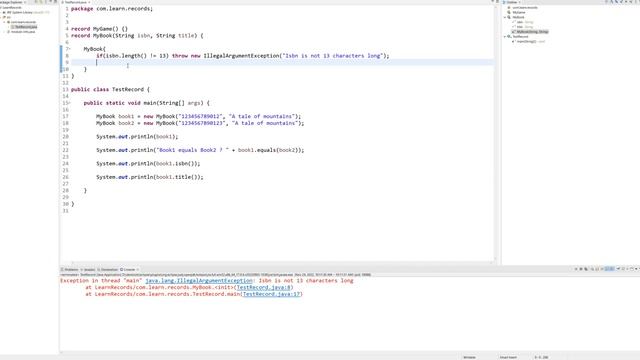
Task: Close the TestRecord.java editor tab
Action: pos(89,2)
